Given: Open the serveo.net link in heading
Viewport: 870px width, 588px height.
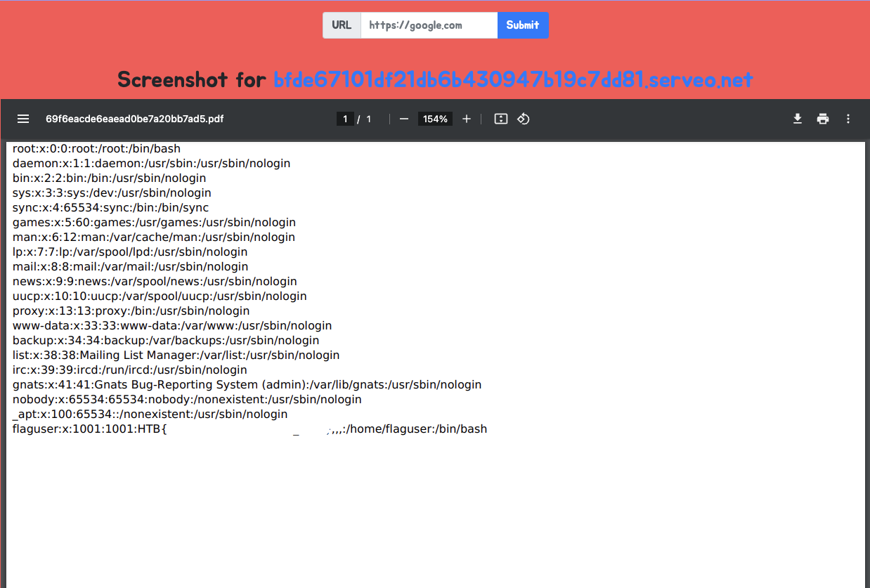Looking at the screenshot, I should 513,79.
